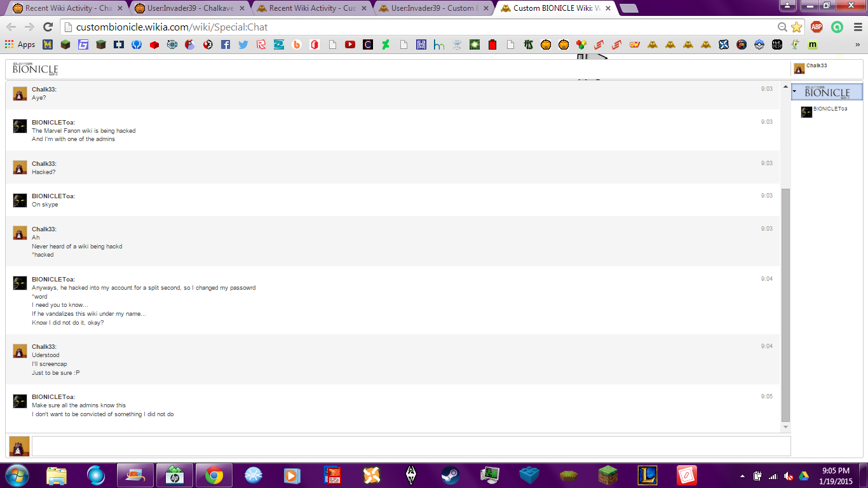Viewport: 868px width, 488px height.
Task: Select the Chrome icon in the taskbar
Action: (x=214, y=475)
